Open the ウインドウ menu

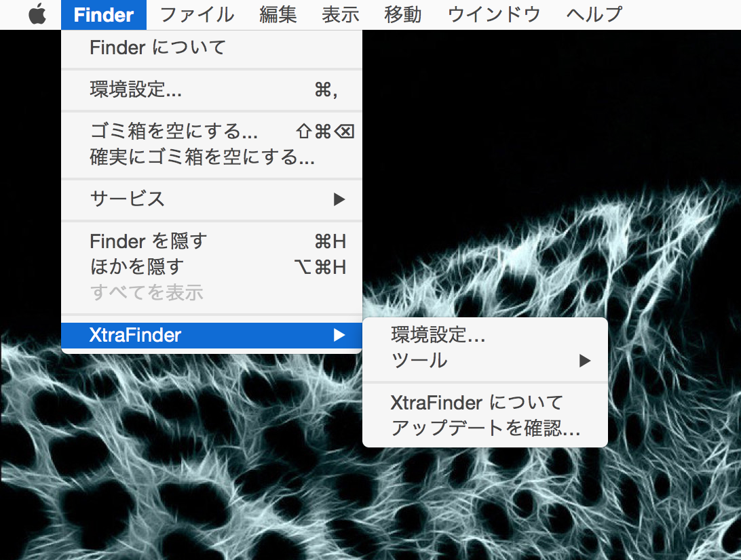pyautogui.click(x=494, y=15)
